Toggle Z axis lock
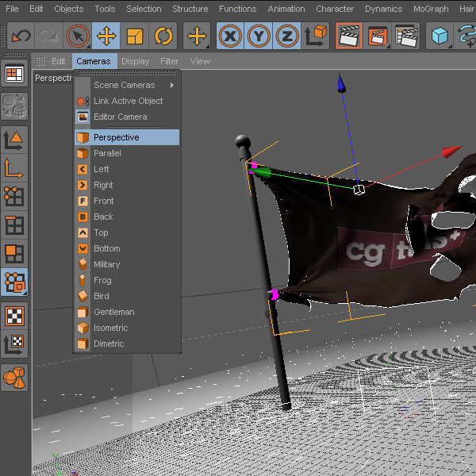Image resolution: width=476 pixels, height=476 pixels. 287,36
